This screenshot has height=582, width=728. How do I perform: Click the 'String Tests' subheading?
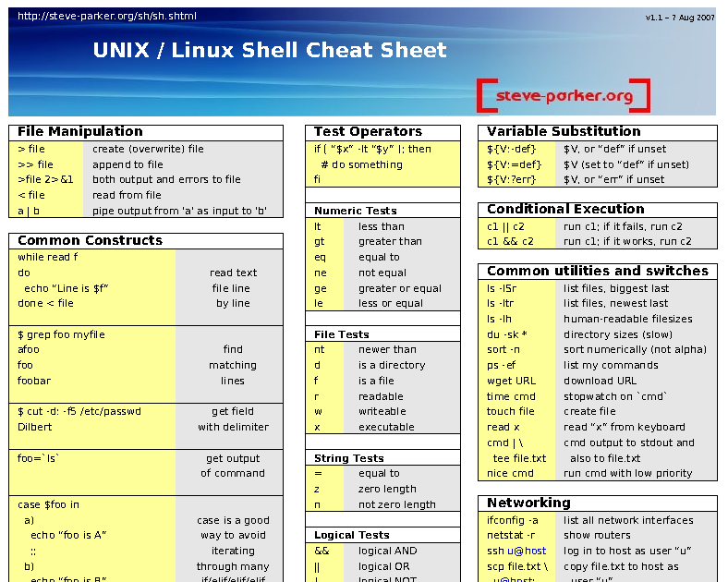[x=348, y=458]
